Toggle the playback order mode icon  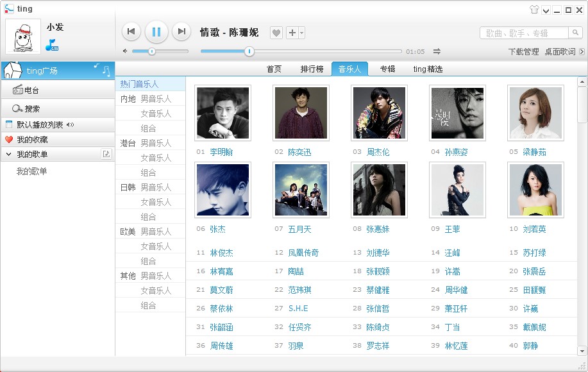pos(437,51)
